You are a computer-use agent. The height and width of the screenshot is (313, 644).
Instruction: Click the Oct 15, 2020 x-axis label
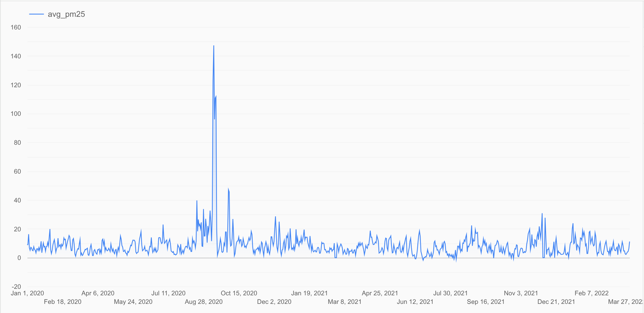(239, 293)
